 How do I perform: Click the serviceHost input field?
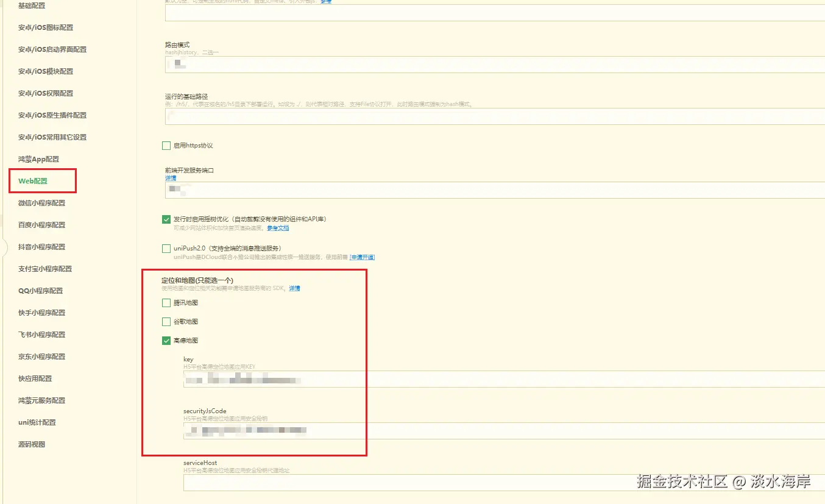[x=504, y=483]
